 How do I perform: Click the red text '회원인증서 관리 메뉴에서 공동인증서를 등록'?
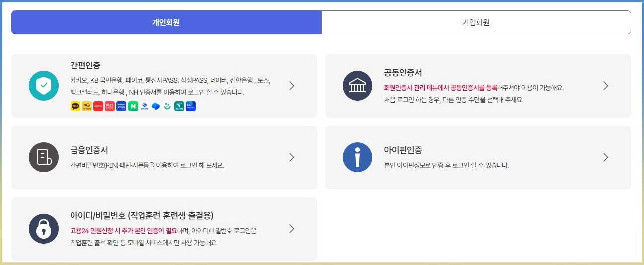coord(441,88)
